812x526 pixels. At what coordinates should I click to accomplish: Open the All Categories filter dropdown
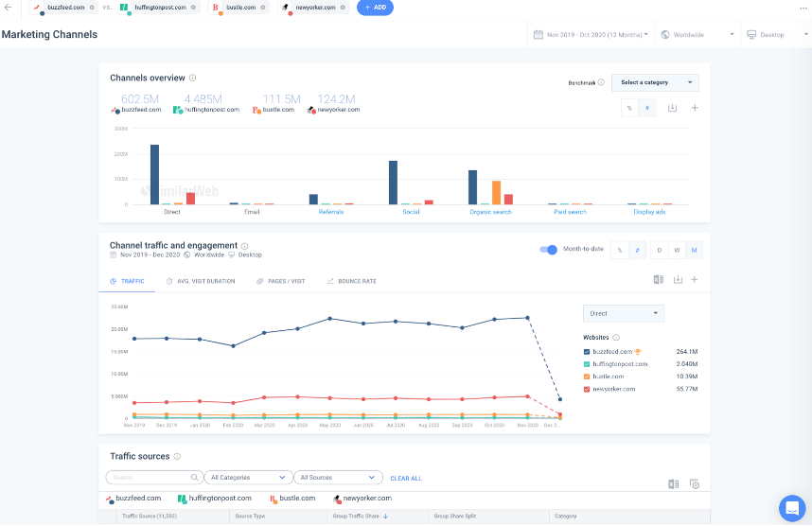(x=248, y=478)
